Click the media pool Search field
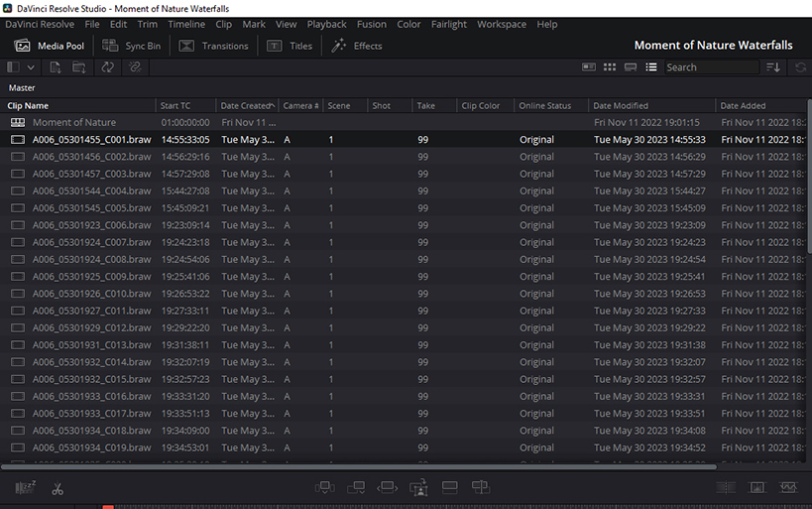 pyautogui.click(x=712, y=67)
